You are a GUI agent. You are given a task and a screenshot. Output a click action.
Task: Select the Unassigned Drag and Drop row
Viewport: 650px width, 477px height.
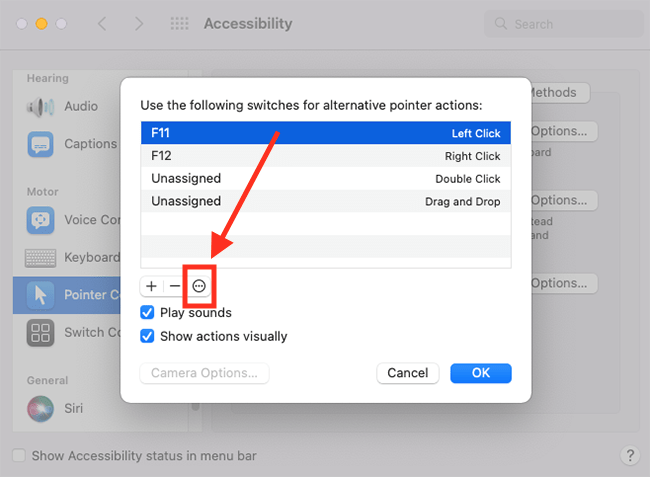pos(326,201)
